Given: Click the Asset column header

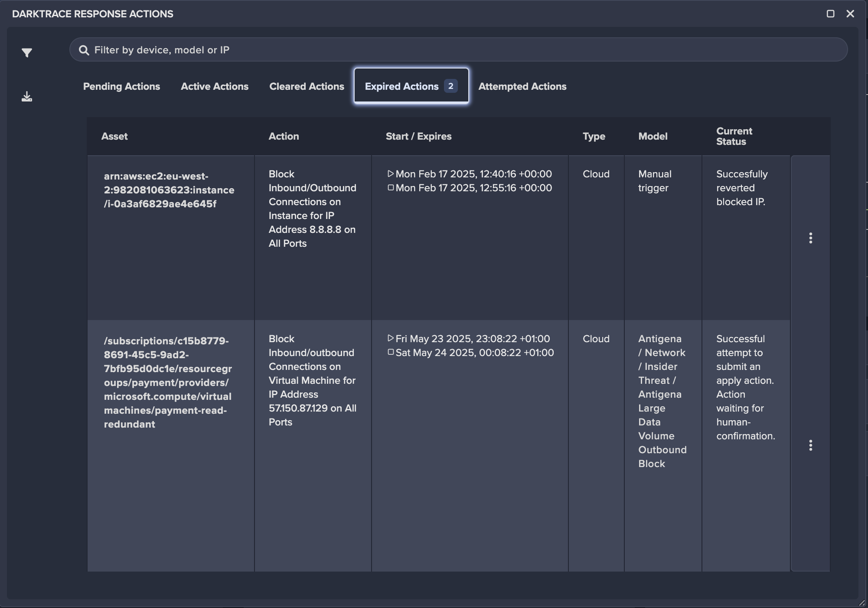Looking at the screenshot, I should (x=114, y=136).
